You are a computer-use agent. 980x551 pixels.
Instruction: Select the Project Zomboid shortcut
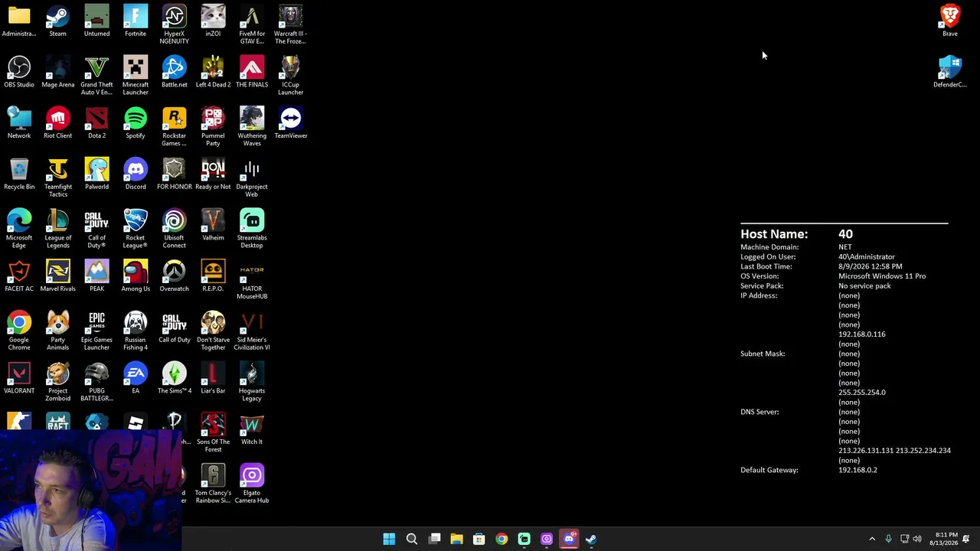[57, 381]
